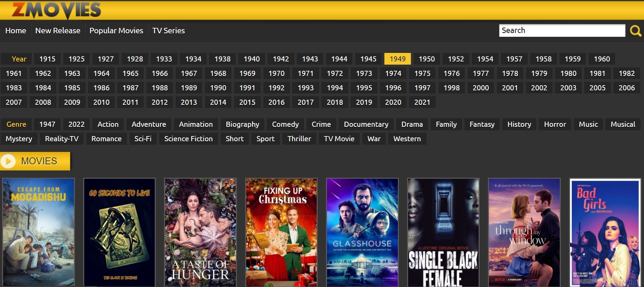
Task: Open A Taste of Hunger poster
Action: tap(200, 232)
